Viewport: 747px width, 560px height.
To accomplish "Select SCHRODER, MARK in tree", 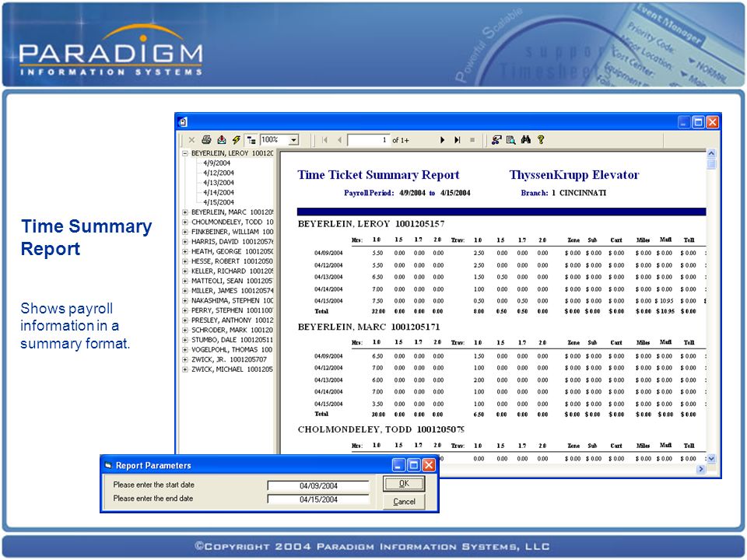I will coord(232,330).
